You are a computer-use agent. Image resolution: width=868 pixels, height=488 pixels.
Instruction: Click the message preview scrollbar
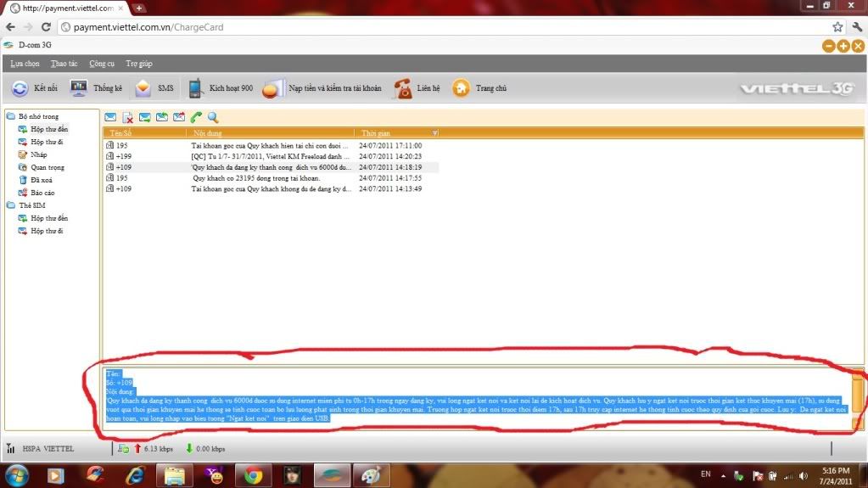pos(858,395)
